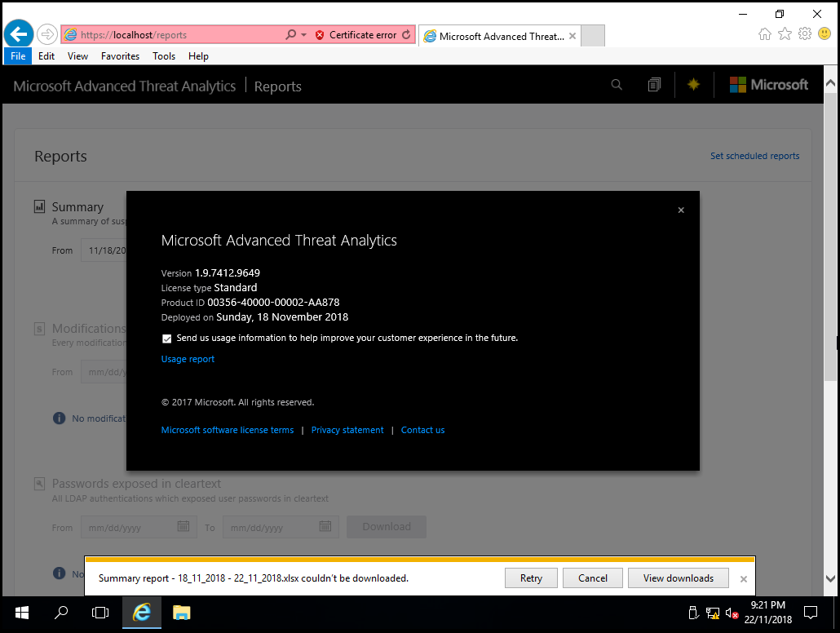Click the reports stack icon in ATA header
This screenshot has width=840, height=633.
654,84
